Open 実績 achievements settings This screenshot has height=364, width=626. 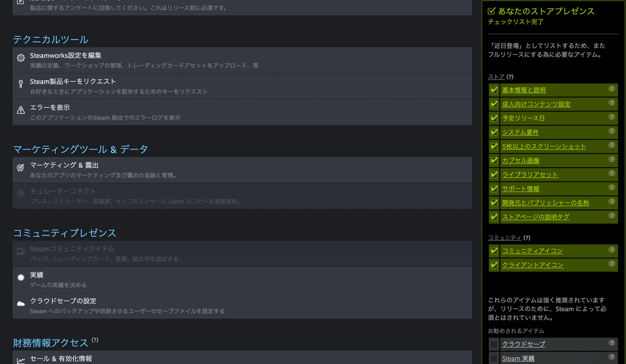(x=242, y=280)
